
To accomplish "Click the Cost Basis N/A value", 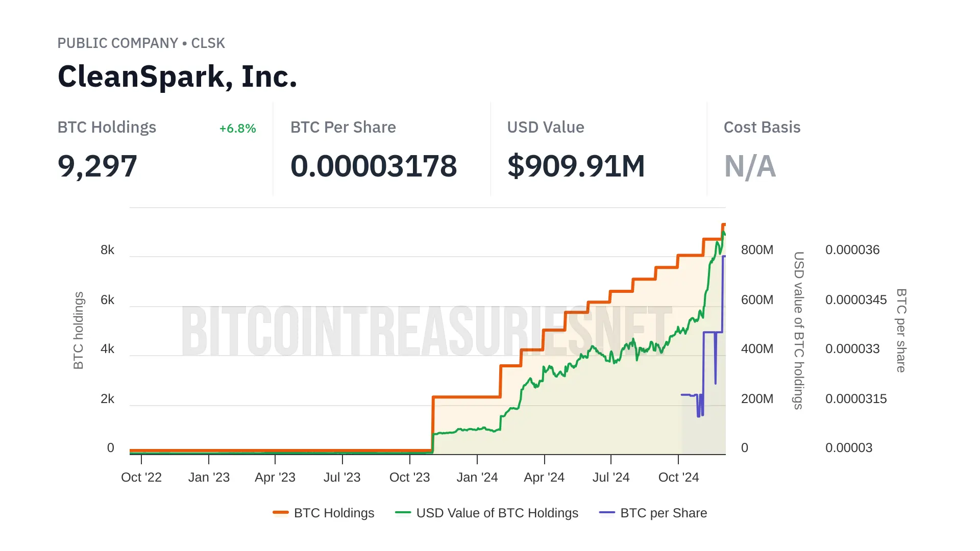I will click(x=750, y=166).
